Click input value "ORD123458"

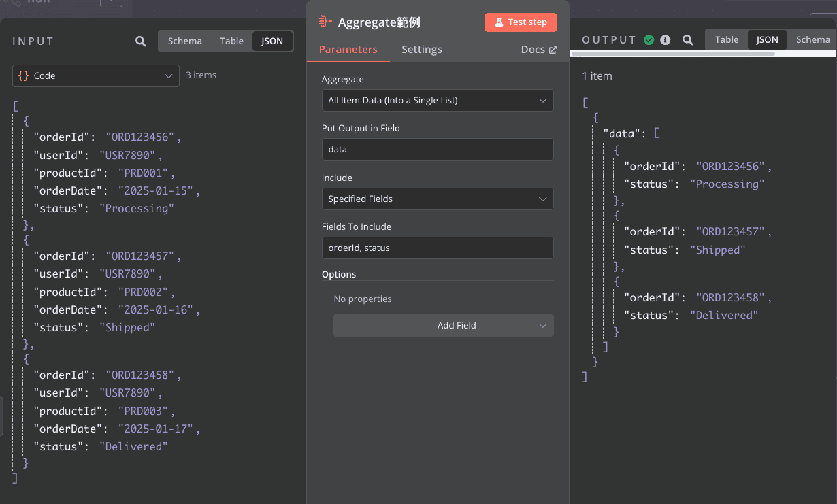(140, 375)
